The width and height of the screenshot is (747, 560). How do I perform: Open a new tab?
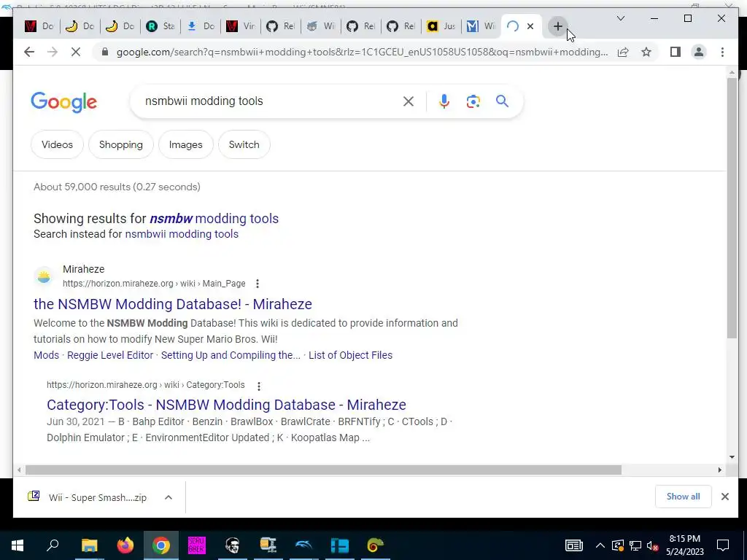[558, 26]
